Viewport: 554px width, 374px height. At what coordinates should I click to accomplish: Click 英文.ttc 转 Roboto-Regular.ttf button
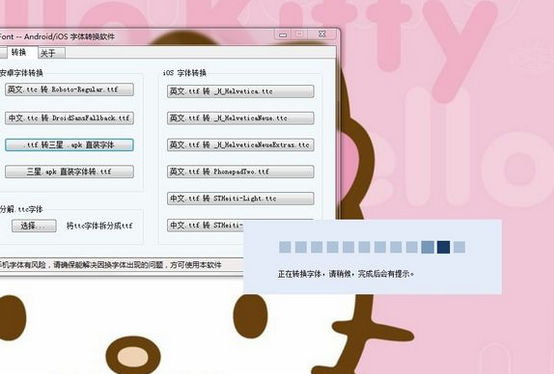pyautogui.click(x=69, y=89)
